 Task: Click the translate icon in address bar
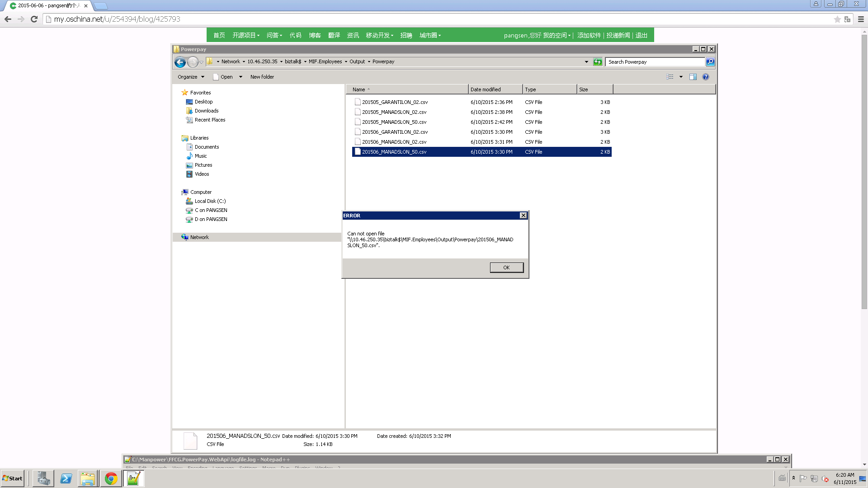click(847, 19)
